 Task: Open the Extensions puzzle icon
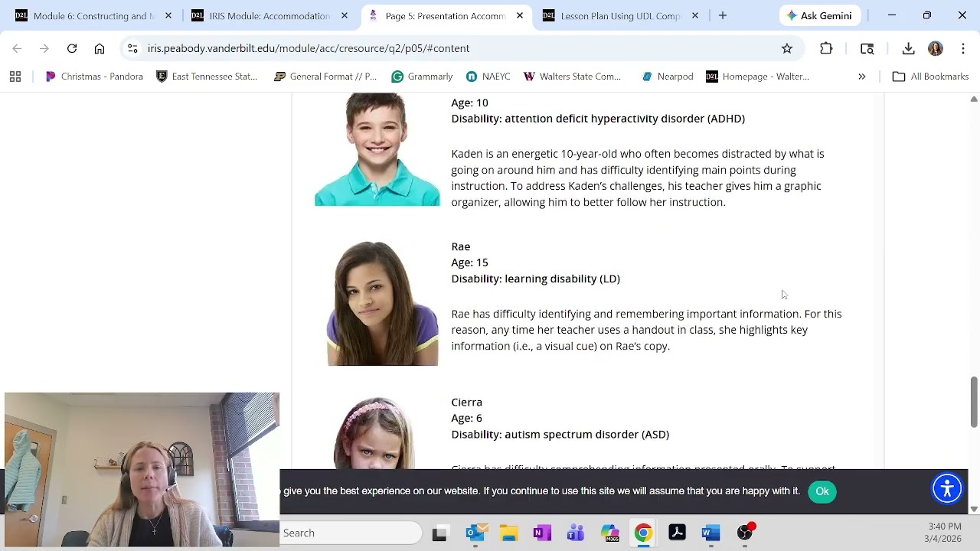826,48
